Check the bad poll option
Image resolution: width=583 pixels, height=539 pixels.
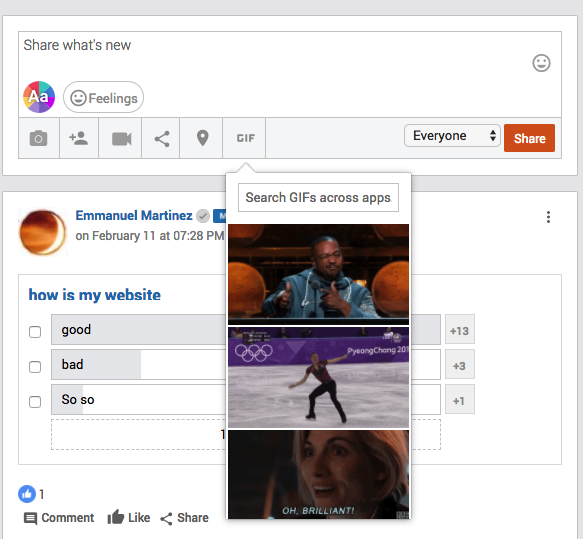[35, 367]
